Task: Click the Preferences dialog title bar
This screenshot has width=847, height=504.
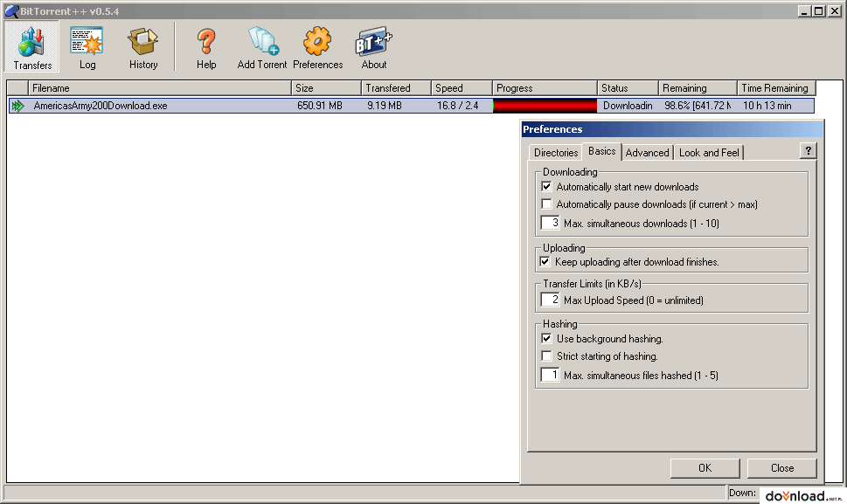Action: (672, 129)
